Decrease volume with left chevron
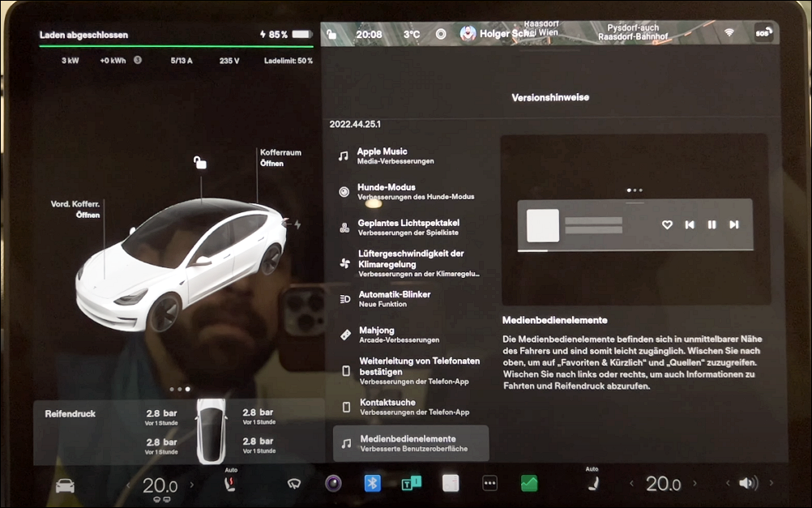The height and width of the screenshot is (508, 812). [x=728, y=483]
